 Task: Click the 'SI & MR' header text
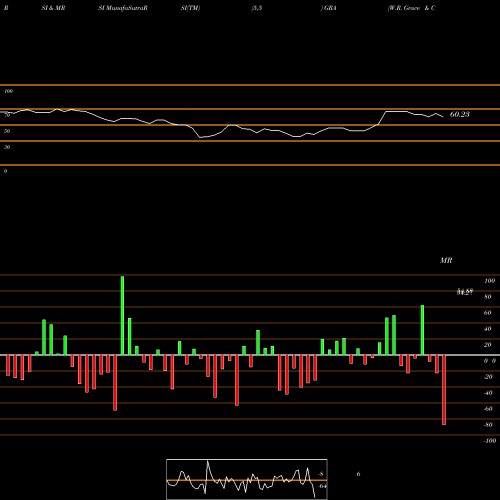point(53,8)
